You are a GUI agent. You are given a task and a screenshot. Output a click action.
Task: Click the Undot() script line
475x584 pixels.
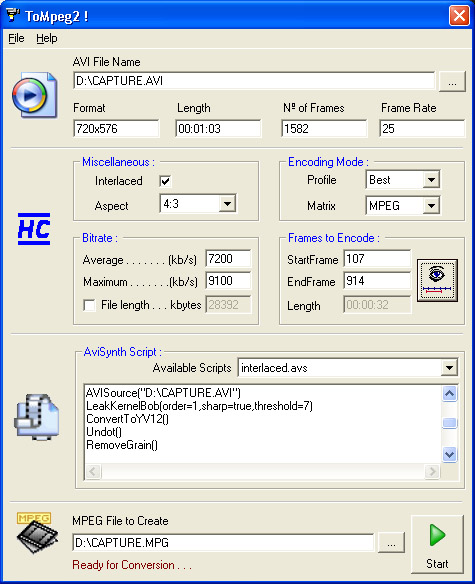pyautogui.click(x=104, y=432)
